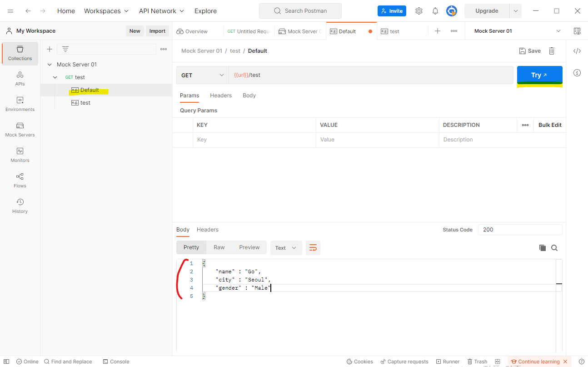Click the Try button
The image size is (588, 367).
(x=540, y=75)
